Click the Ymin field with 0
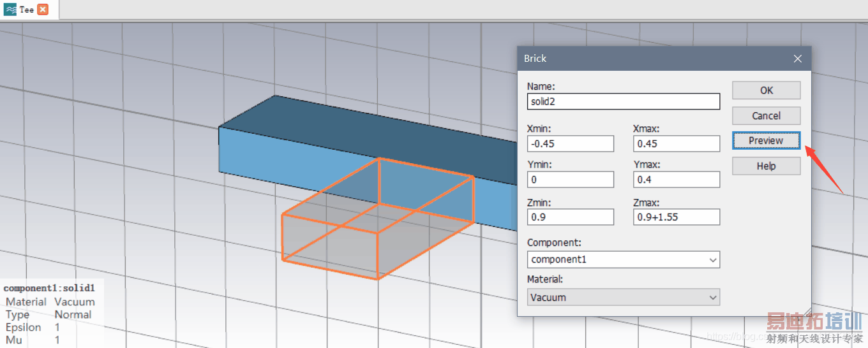This screenshot has width=868, height=348. click(x=571, y=180)
